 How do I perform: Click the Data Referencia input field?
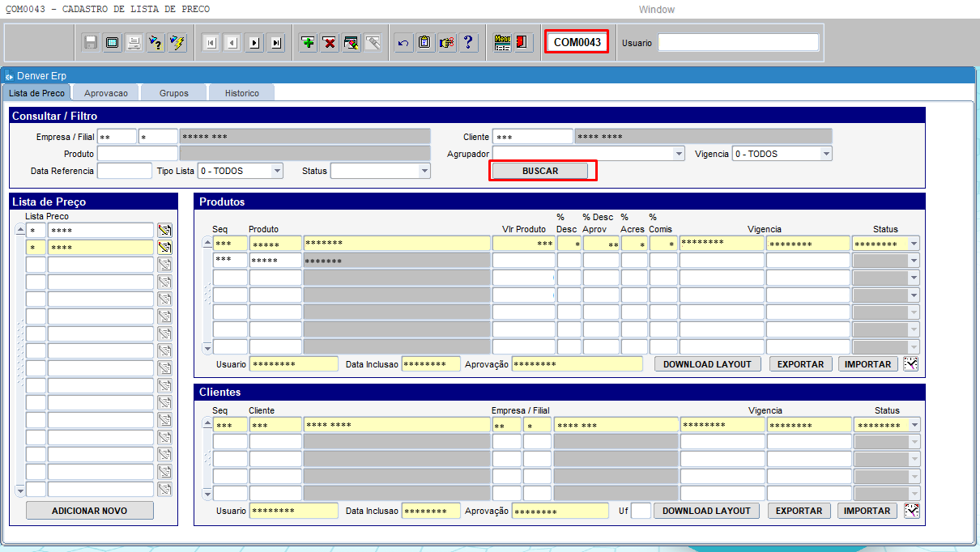pyautogui.click(x=124, y=171)
